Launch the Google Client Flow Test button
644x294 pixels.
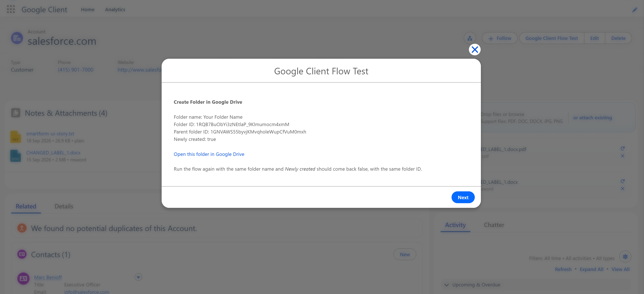pos(552,38)
